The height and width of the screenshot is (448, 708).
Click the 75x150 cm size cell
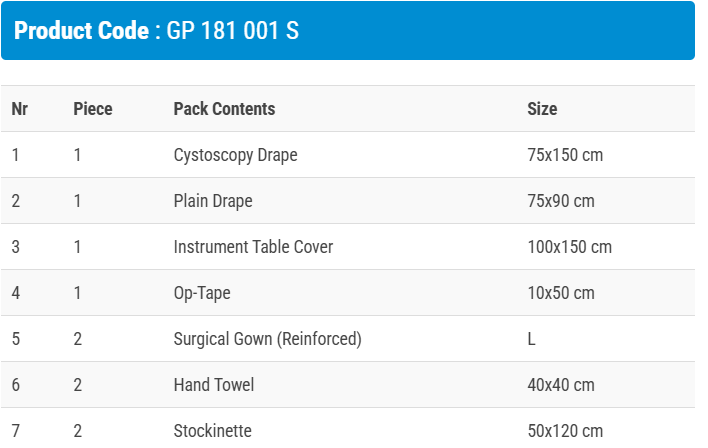[565, 155]
